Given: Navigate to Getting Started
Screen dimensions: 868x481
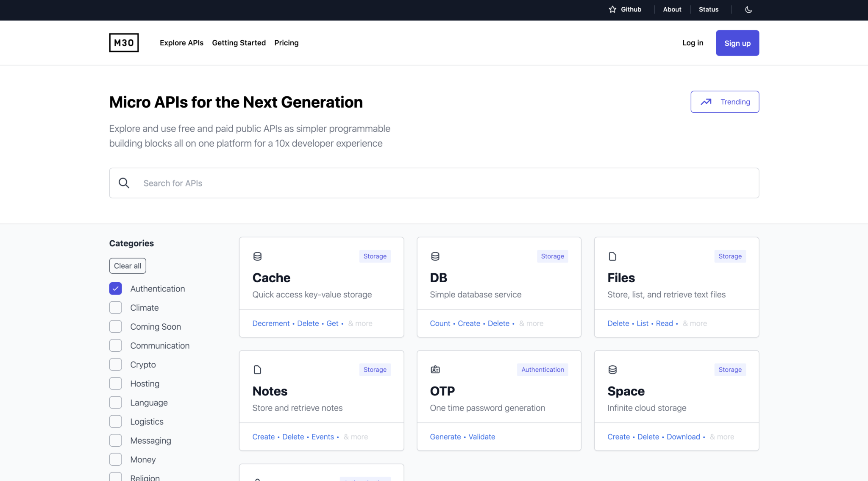Looking at the screenshot, I should click(239, 42).
